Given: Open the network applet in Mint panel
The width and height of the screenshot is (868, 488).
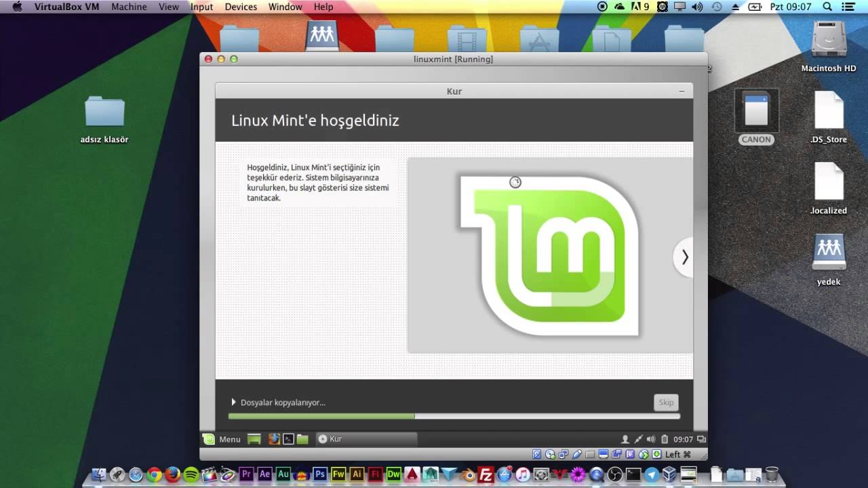Looking at the screenshot, I should pyautogui.click(x=639, y=439).
